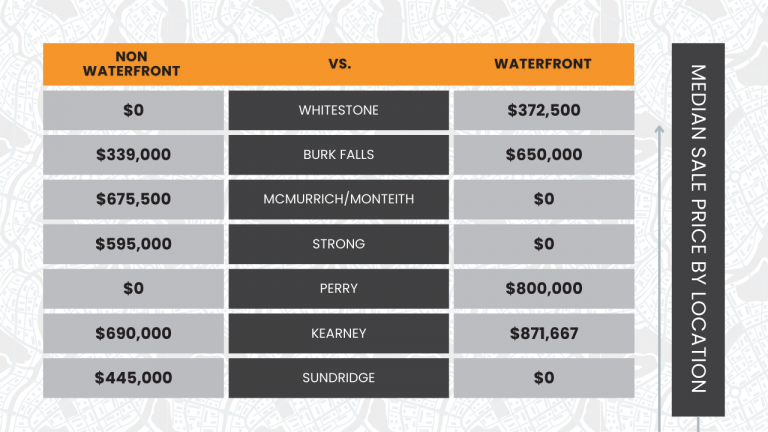Image resolution: width=768 pixels, height=432 pixels.
Task: Select the $372,500 Whitestone waterfront value
Action: tap(544, 110)
